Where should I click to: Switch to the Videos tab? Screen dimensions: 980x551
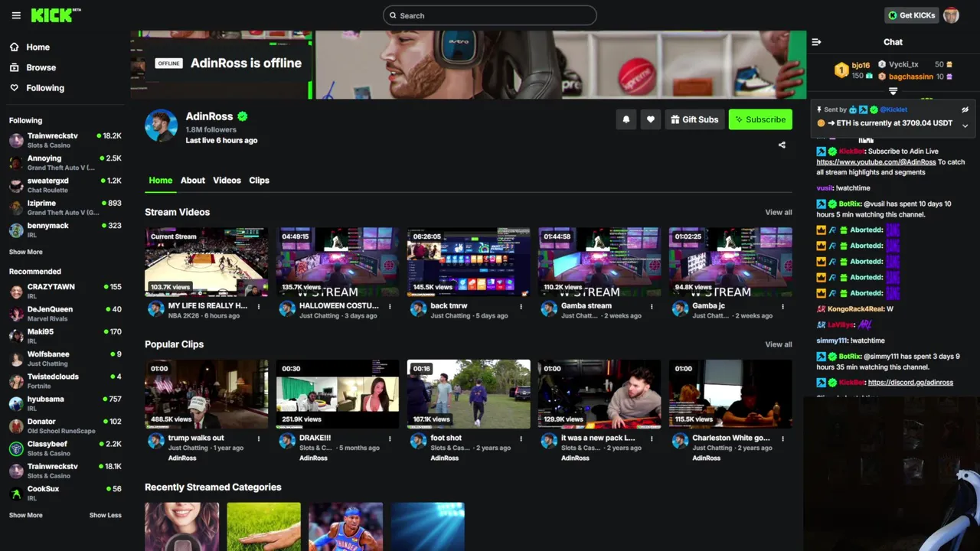(227, 181)
